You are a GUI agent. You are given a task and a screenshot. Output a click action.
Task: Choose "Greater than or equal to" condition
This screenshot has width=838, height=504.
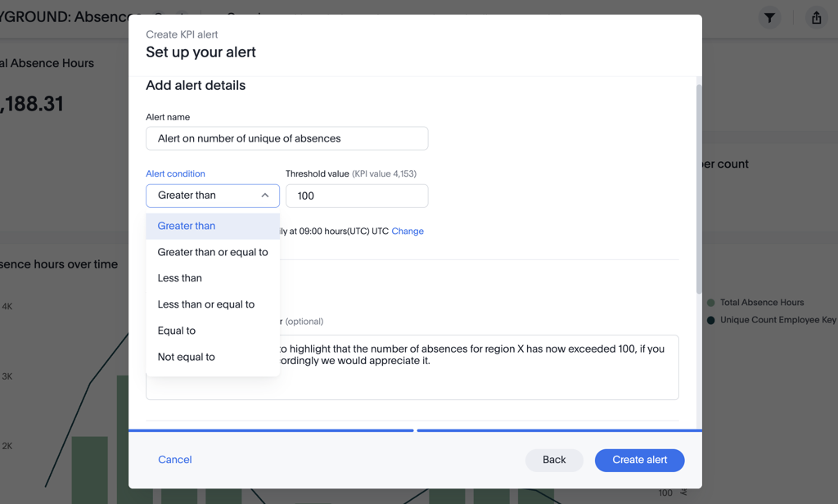click(213, 252)
